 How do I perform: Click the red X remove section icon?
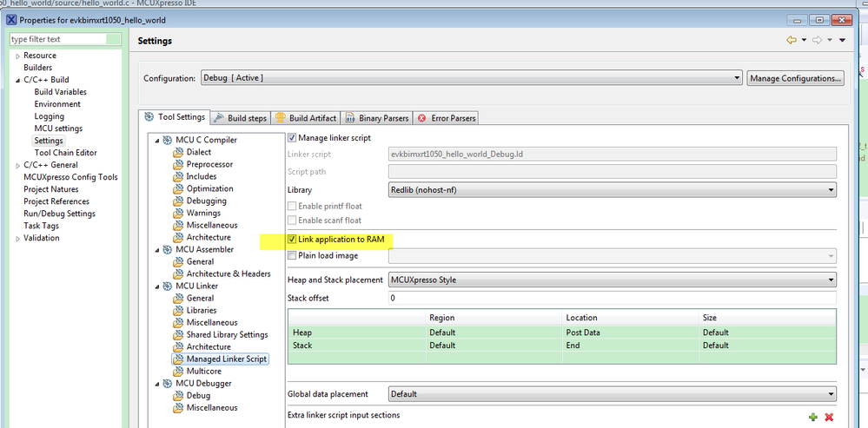click(829, 417)
